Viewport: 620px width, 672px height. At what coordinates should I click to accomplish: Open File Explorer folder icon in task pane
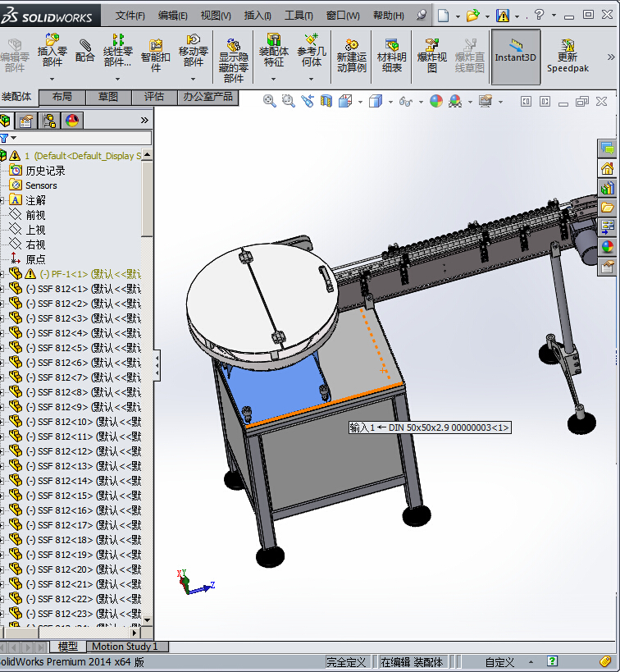point(607,208)
